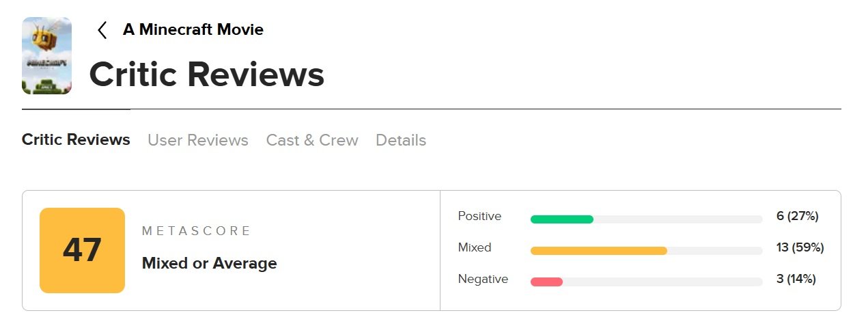
Task: Filter by the Mixed label
Action: point(475,247)
